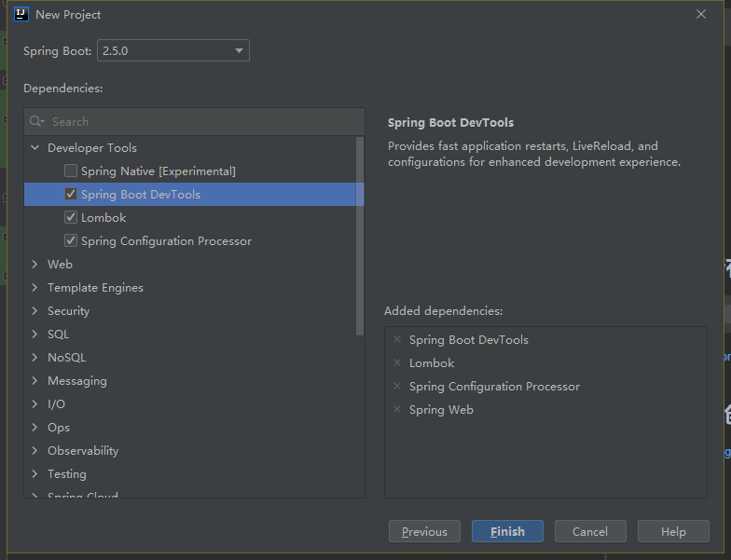Click the dependencies list scrollbar
This screenshot has width=731, height=560.
[x=360, y=233]
